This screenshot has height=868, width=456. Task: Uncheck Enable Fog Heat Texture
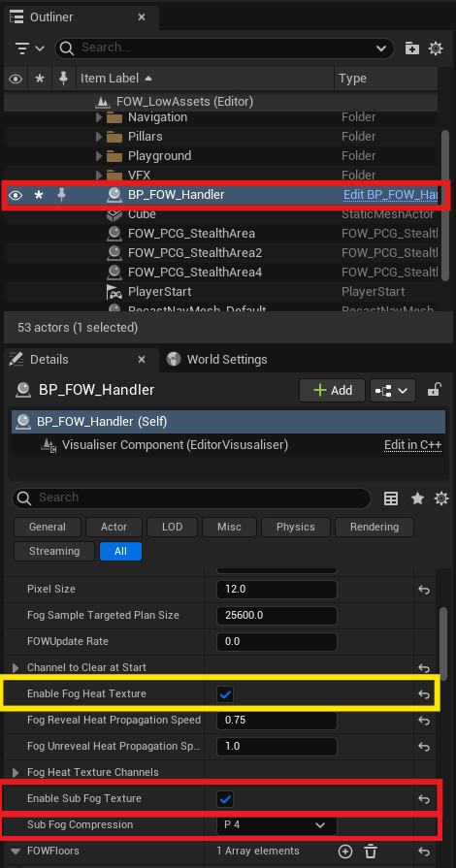[225, 694]
